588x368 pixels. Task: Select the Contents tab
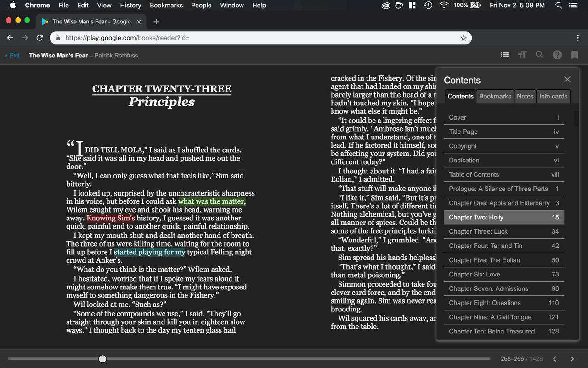click(460, 96)
